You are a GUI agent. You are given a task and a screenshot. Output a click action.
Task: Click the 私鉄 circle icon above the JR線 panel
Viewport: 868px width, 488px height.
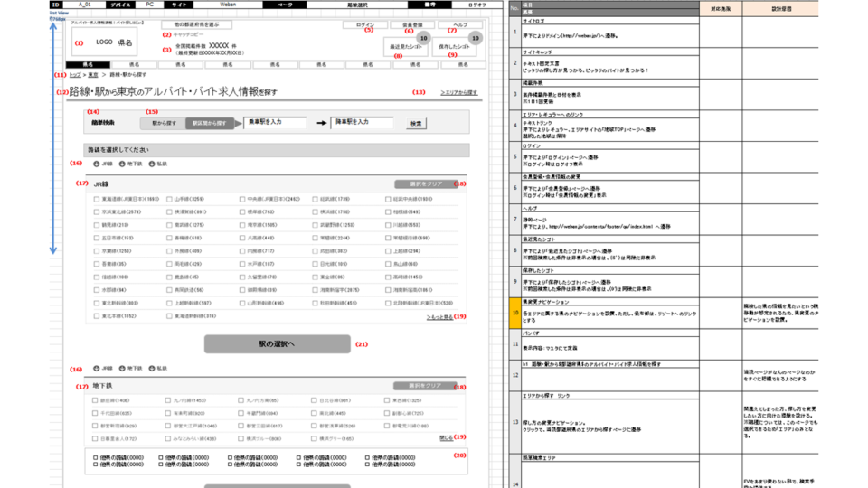point(152,164)
